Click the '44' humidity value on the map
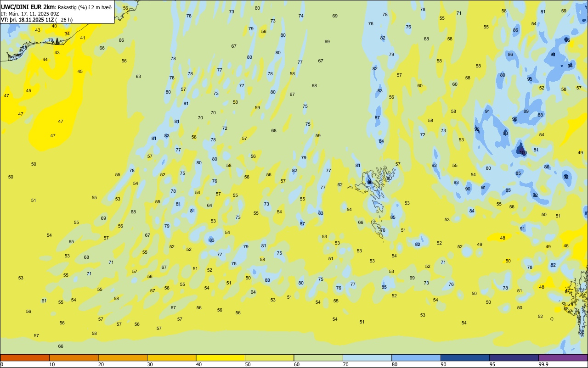Image resolution: width=588 pixels, height=368 pixels. tap(45, 59)
